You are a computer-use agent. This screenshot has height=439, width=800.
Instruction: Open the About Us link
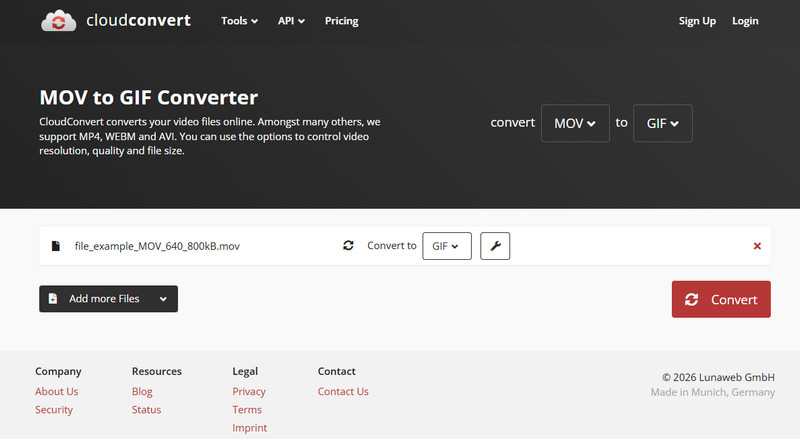click(57, 392)
